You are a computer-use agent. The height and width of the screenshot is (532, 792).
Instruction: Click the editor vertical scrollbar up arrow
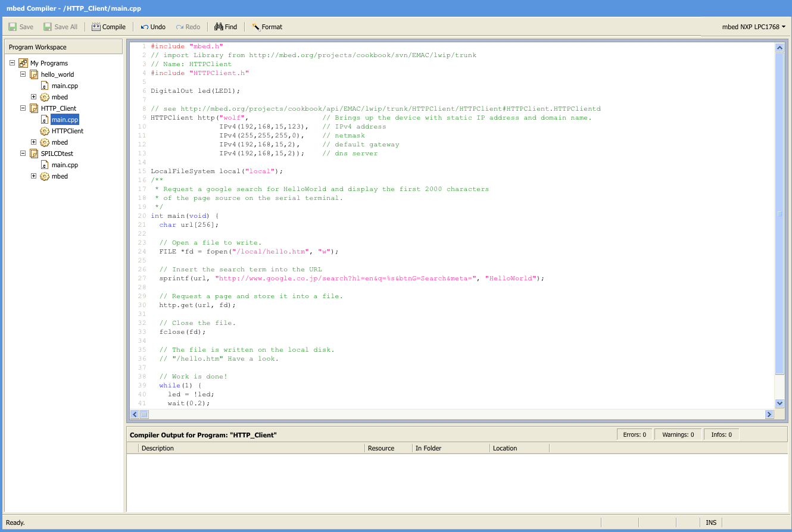[x=779, y=48]
